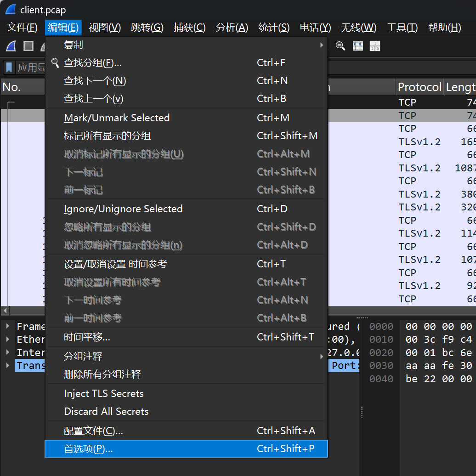Open the 分析(A) menu
This screenshot has height=476, width=476.
click(x=232, y=28)
